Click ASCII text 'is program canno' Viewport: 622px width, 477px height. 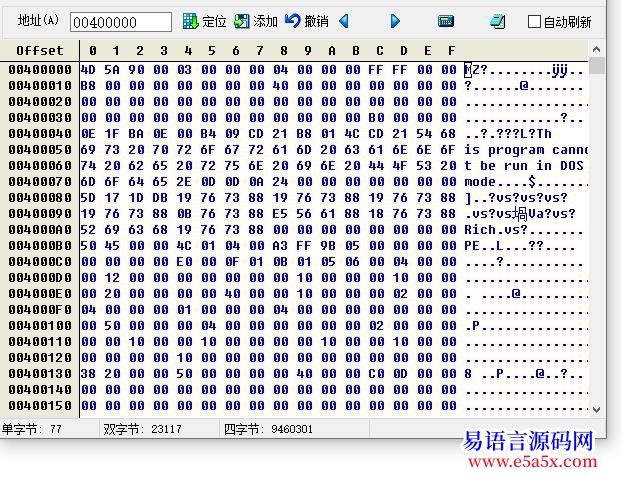527,149
